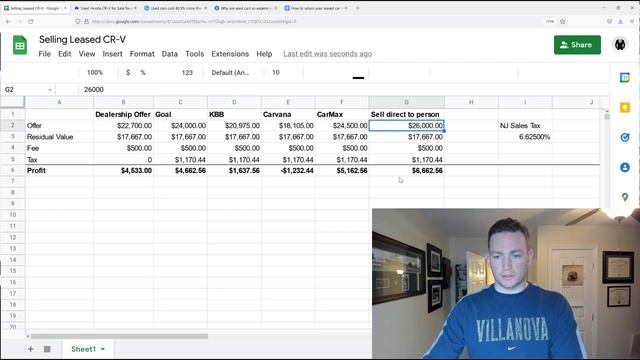The height and width of the screenshot is (360, 640).
Task: Close the Used Honda CR-V for Sale tab
Action: 135,8
